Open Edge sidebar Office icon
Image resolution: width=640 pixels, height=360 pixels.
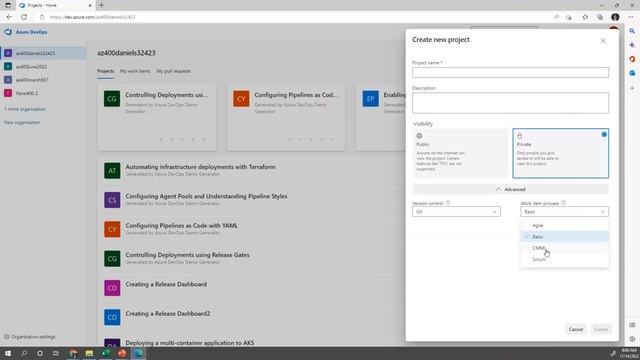pyautogui.click(x=632, y=59)
